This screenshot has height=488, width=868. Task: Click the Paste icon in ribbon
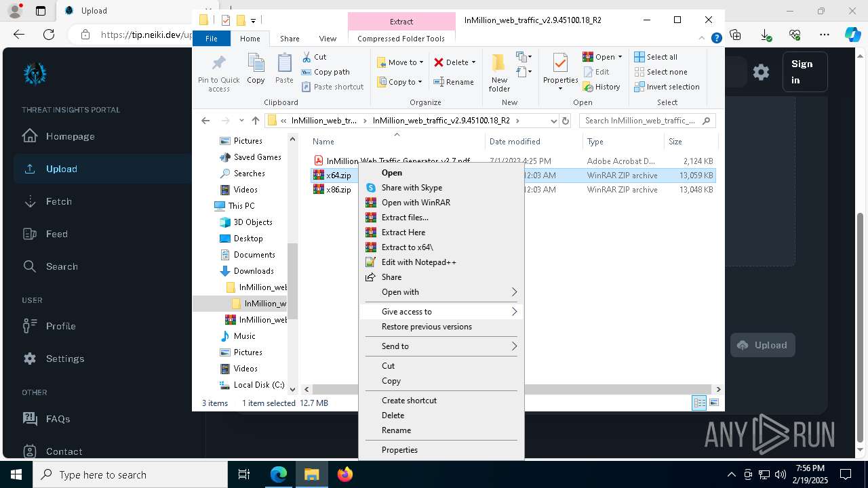[x=284, y=69]
